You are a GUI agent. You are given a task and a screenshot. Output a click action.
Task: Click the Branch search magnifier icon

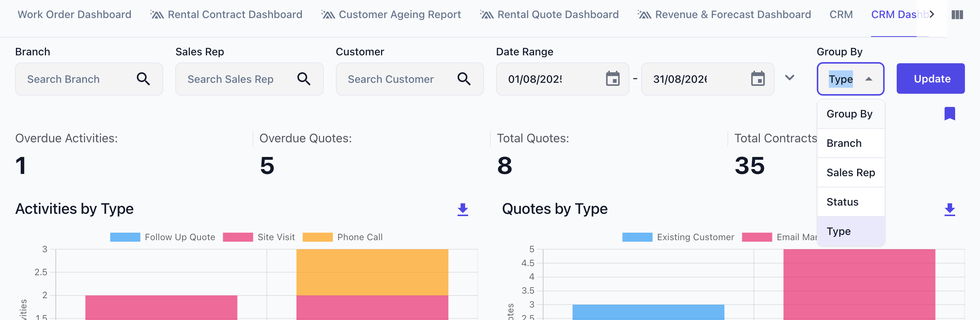coord(143,79)
